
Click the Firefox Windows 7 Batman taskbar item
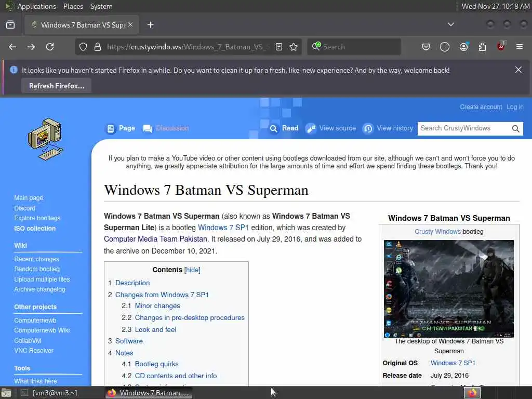click(x=148, y=393)
